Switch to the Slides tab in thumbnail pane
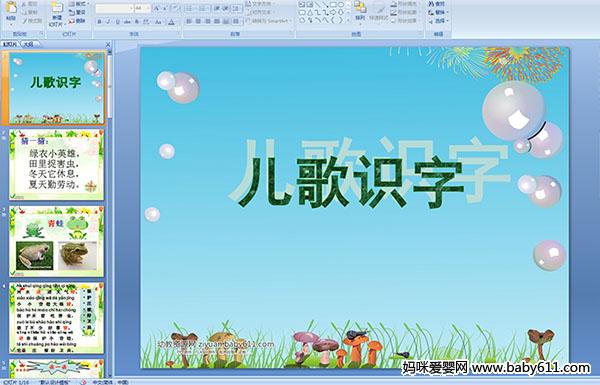 coord(10,44)
